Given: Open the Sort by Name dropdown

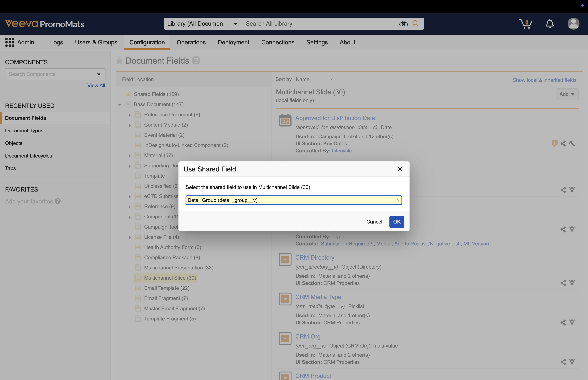Looking at the screenshot, I should [x=314, y=79].
